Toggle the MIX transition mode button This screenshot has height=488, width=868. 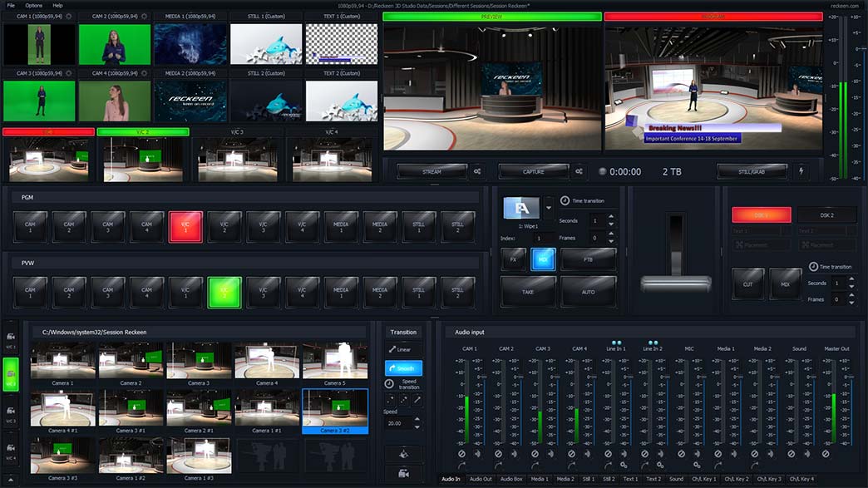point(543,259)
